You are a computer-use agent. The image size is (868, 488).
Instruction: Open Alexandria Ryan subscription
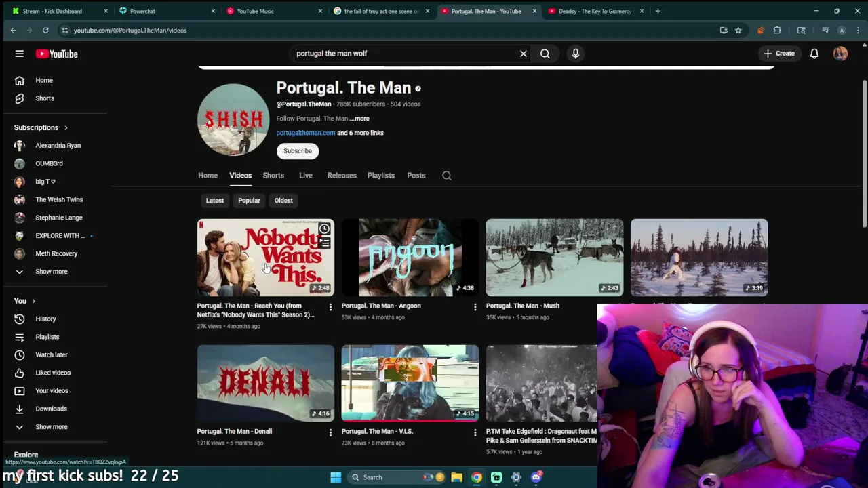[60, 146]
